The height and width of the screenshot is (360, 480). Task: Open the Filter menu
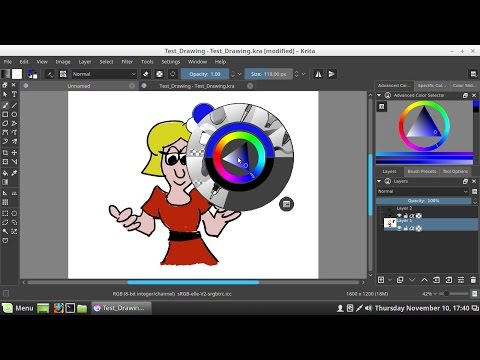[127, 62]
